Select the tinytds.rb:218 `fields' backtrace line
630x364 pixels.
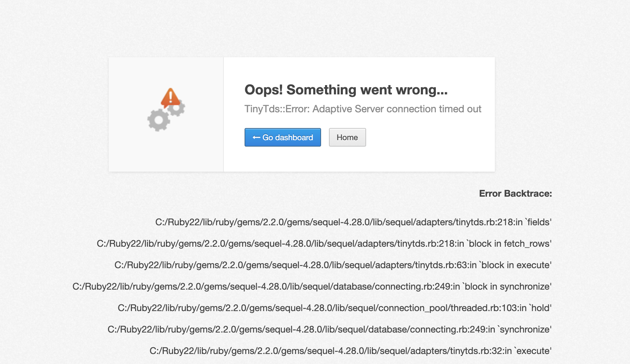pos(353,222)
